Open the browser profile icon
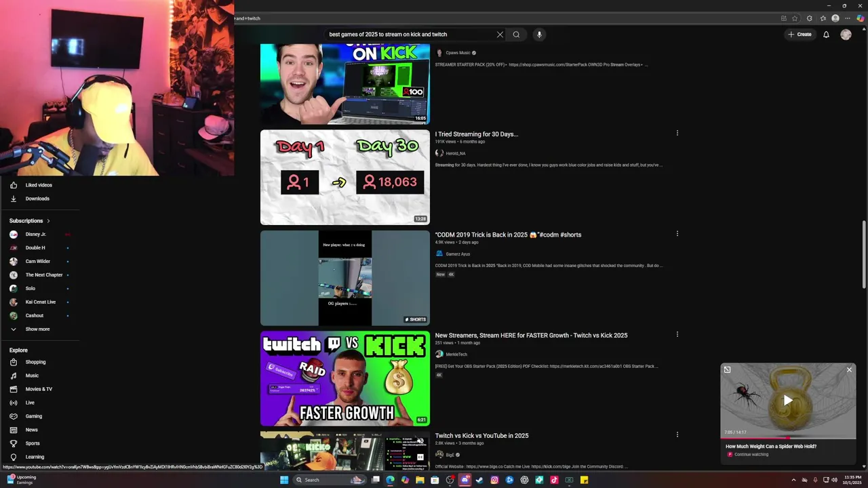The width and height of the screenshot is (868, 488). pyautogui.click(x=835, y=18)
